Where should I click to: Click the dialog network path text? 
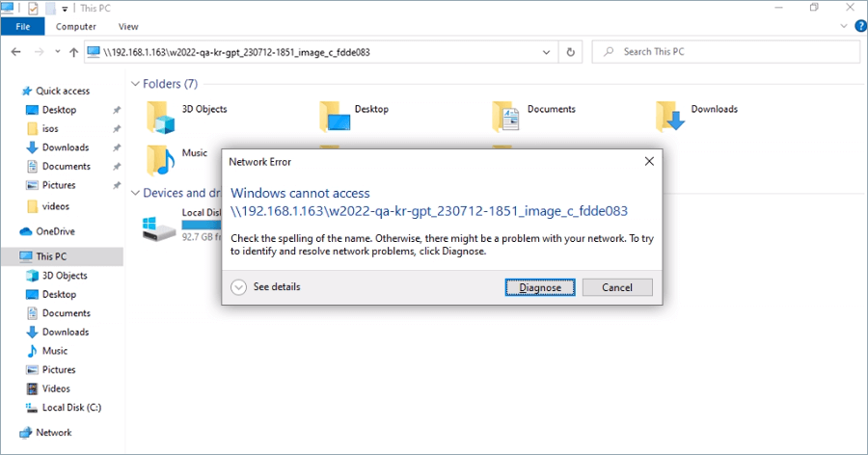(429, 211)
